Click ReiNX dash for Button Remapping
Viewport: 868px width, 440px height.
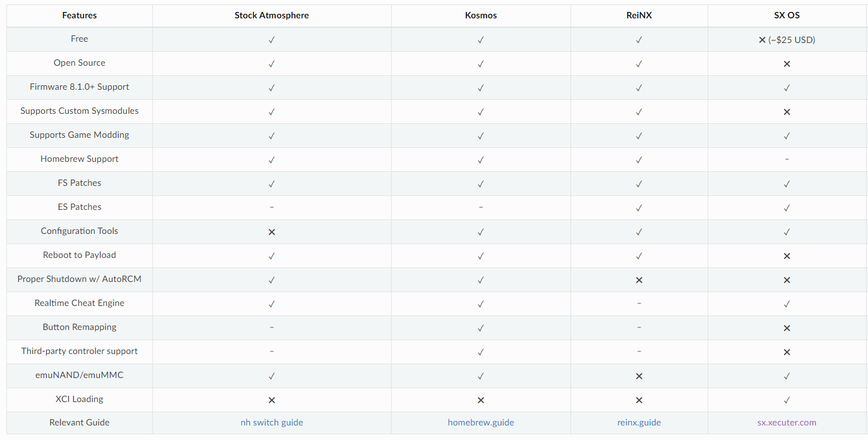pos(639,327)
